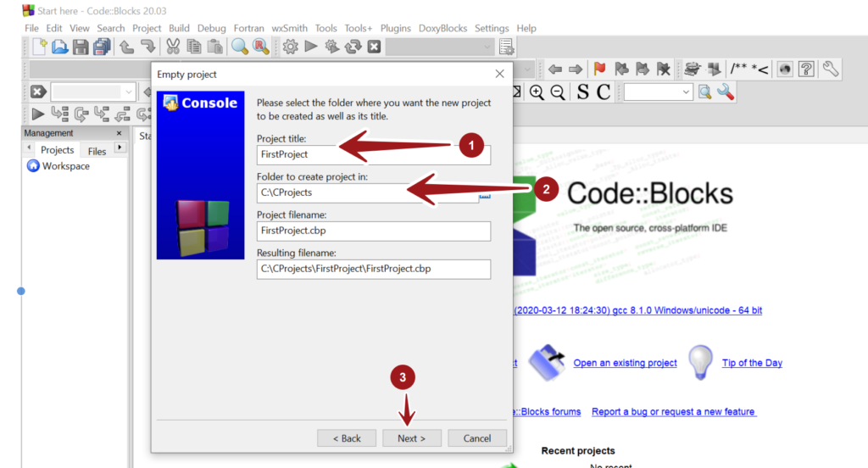Switch to the Files tab in Management
This screenshot has width=868, height=468.
point(97,151)
